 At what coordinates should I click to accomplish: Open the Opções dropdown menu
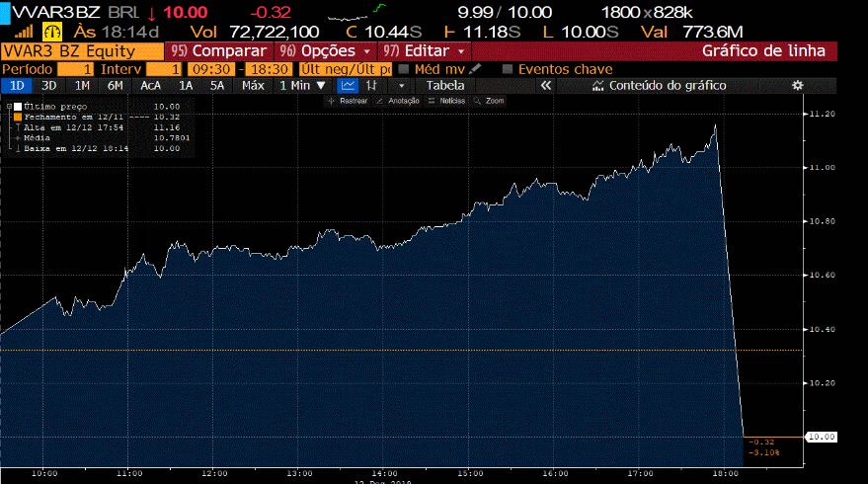[326, 50]
